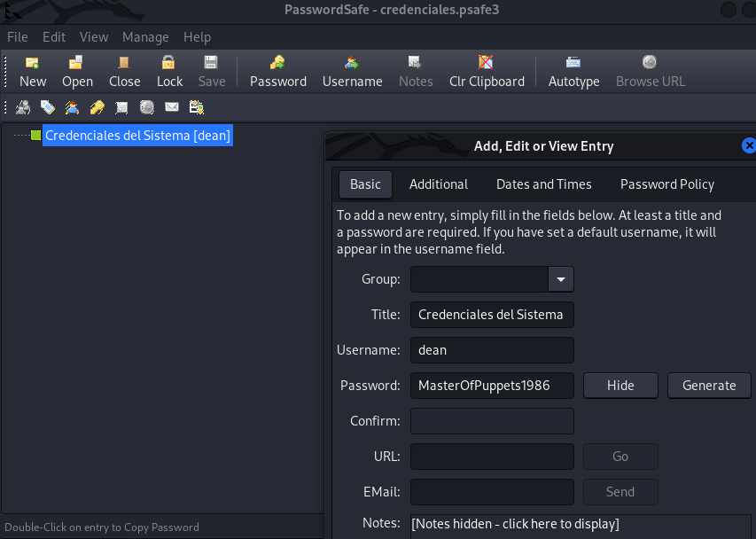Switch to the Additional tab

pyautogui.click(x=438, y=184)
